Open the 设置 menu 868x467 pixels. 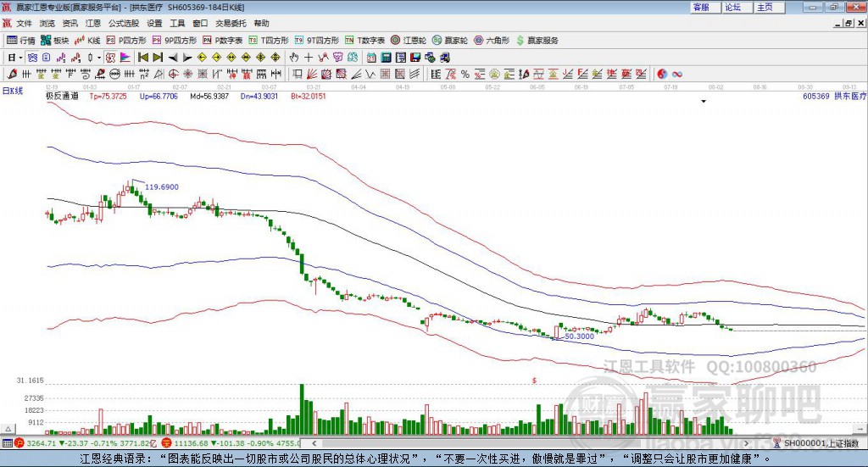click(x=154, y=23)
